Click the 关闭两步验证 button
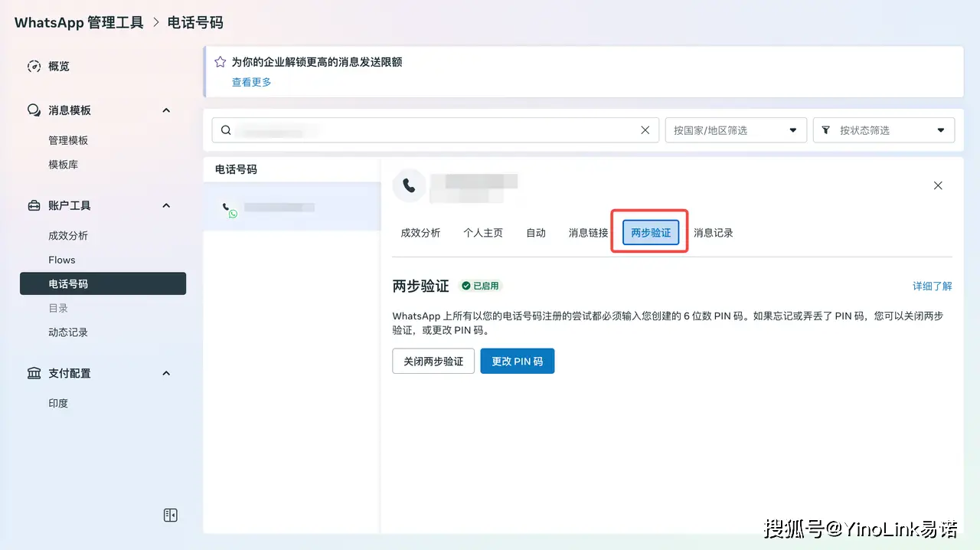This screenshot has width=980, height=550. [433, 361]
